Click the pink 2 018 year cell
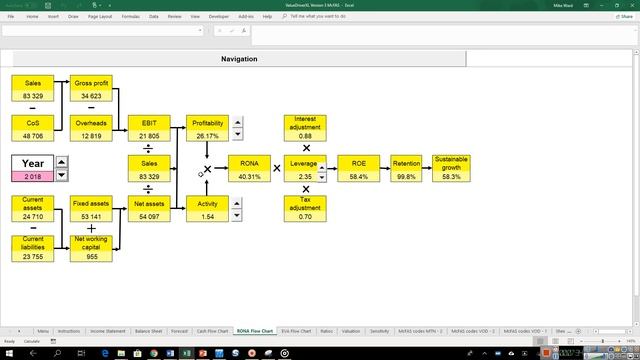This screenshot has height=360, width=640. (x=33, y=176)
